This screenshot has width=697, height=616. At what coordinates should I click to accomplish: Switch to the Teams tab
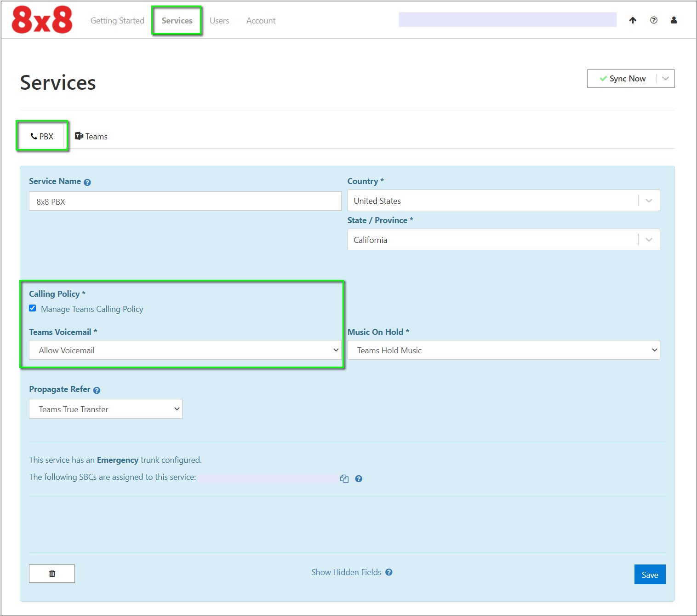click(x=91, y=136)
